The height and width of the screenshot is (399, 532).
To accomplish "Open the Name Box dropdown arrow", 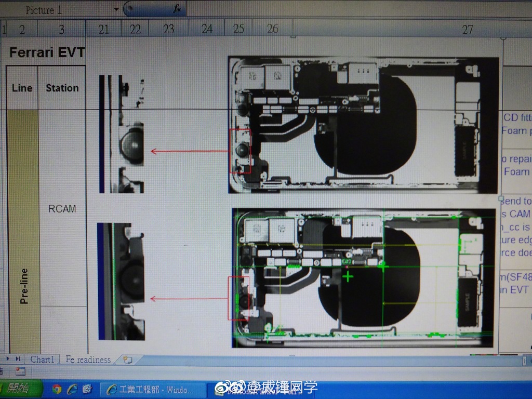I will coord(116,9).
